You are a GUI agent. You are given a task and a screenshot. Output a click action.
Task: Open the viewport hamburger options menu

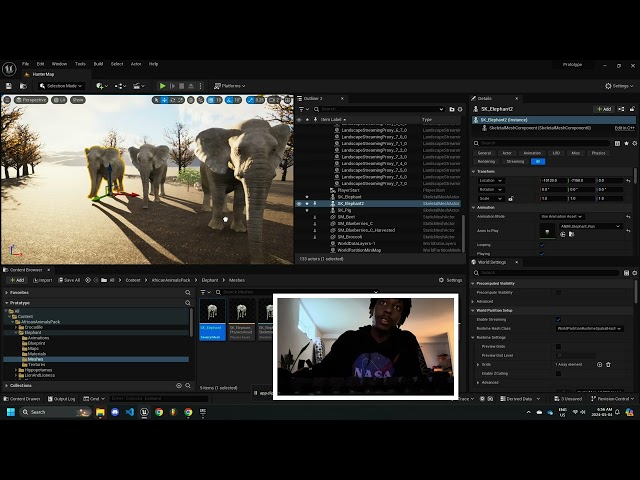7,100
